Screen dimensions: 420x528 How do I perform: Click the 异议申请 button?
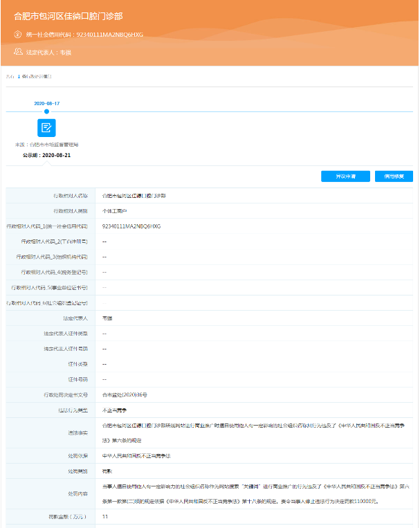click(x=345, y=176)
